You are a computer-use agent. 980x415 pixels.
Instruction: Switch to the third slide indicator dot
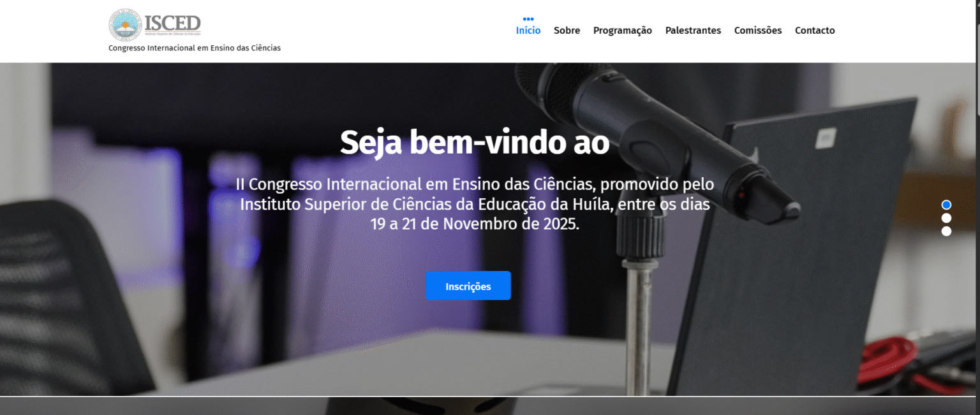pyautogui.click(x=946, y=231)
